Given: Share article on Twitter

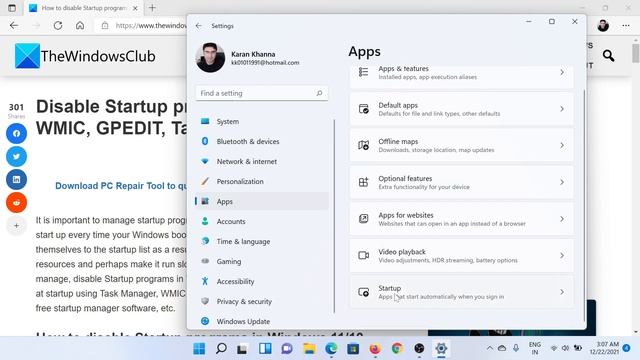Looking at the screenshot, I should pyautogui.click(x=16, y=156).
